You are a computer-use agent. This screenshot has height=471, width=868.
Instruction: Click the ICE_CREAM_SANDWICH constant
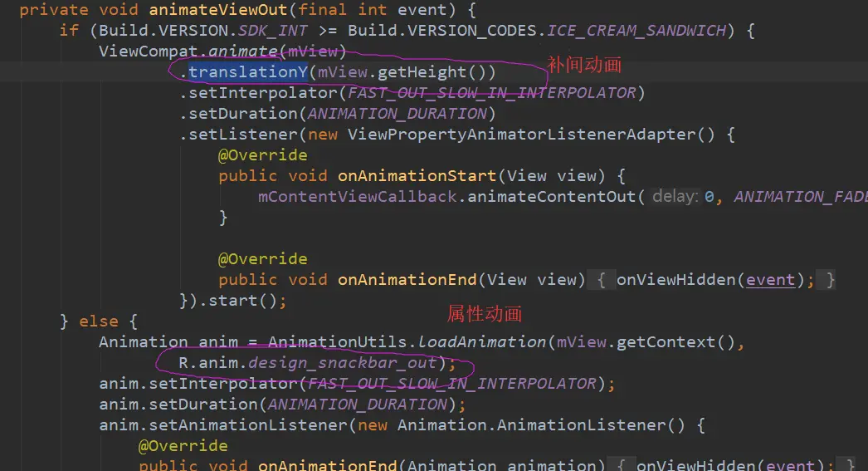pyautogui.click(x=636, y=31)
